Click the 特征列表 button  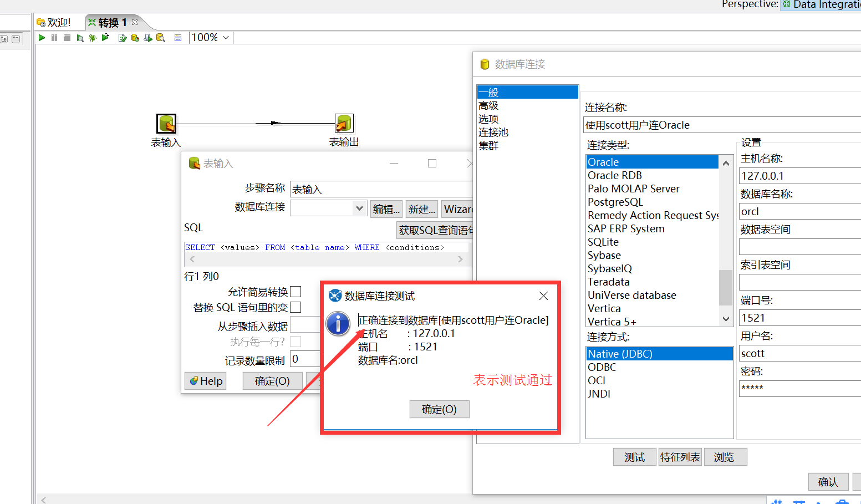[680, 457]
